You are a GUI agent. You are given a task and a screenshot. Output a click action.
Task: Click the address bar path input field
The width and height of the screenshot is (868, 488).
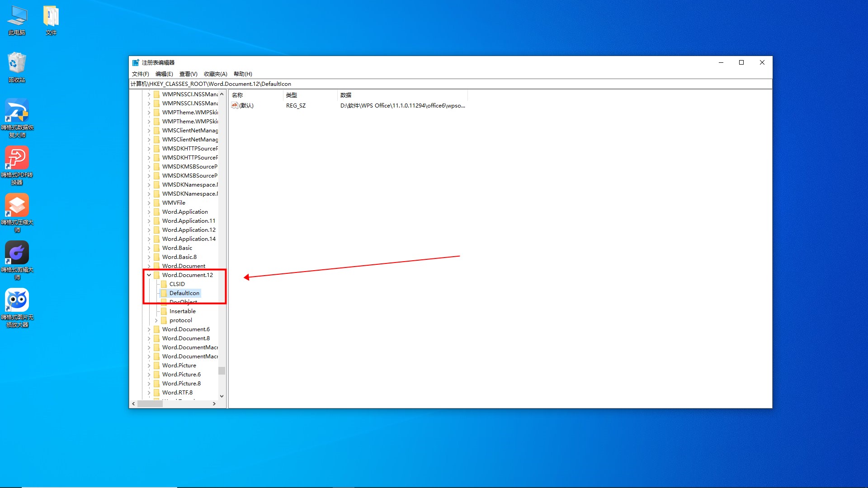coord(450,84)
